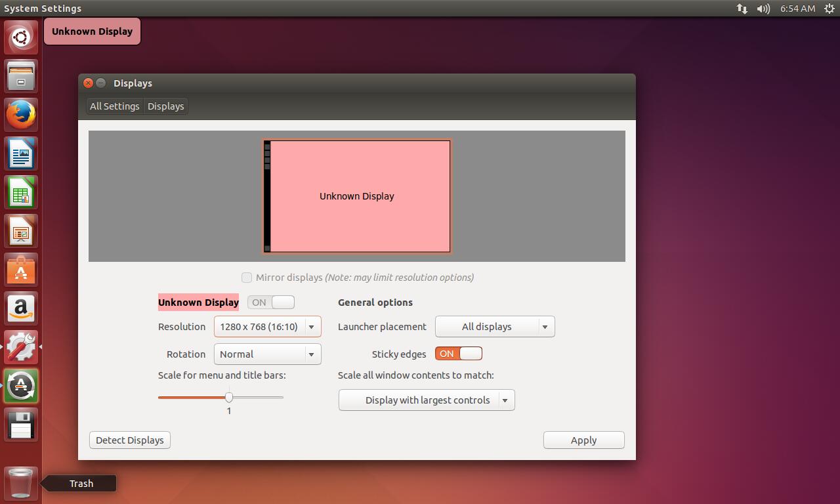Click the Scale all window contents label

tap(416, 375)
